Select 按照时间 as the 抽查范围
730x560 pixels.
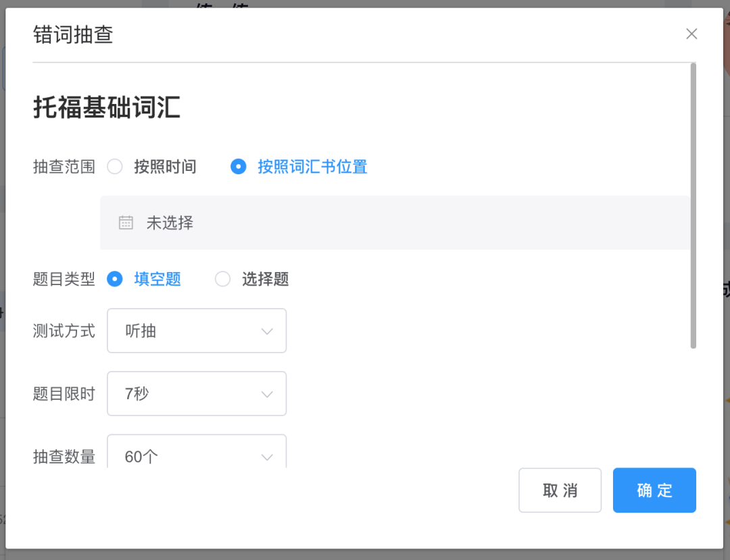pyautogui.click(x=115, y=166)
